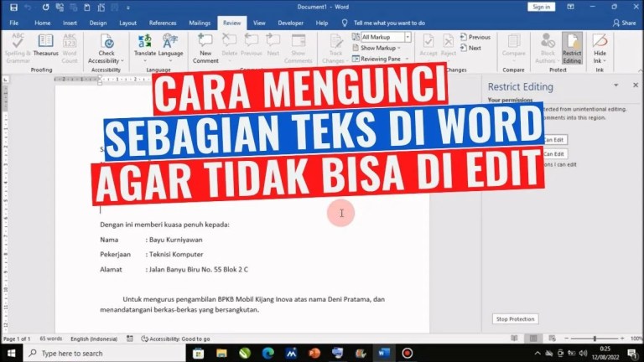Image resolution: width=644 pixels, height=362 pixels.
Task: Click the 65 words count in status bar
Action: tap(50, 339)
